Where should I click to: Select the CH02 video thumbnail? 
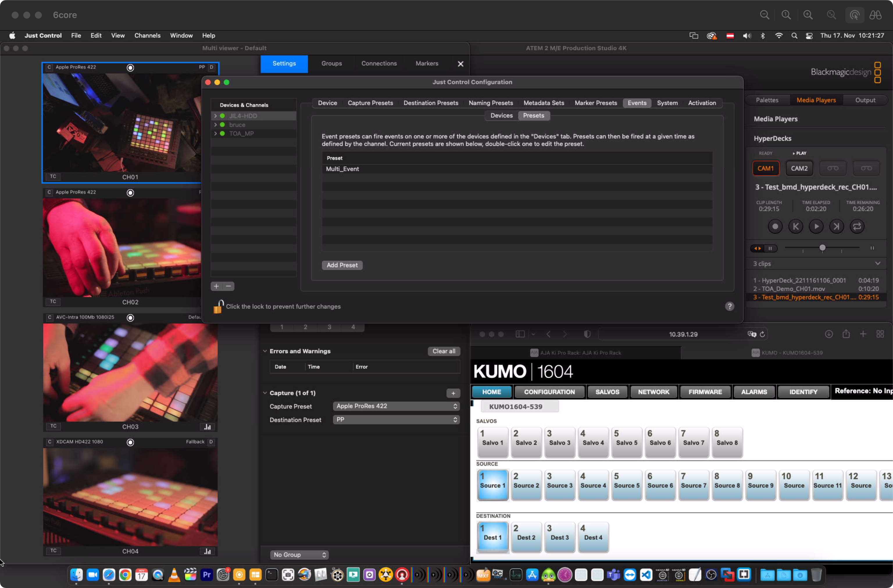tap(122, 248)
